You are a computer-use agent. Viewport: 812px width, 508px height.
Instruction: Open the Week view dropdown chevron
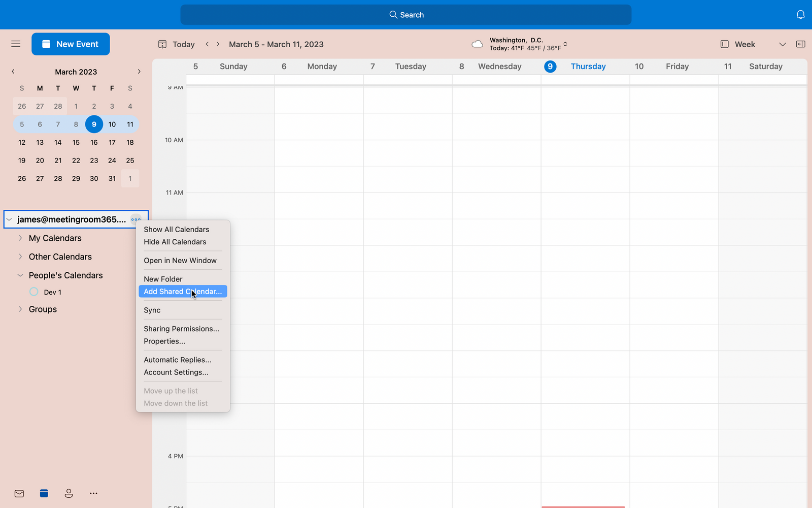(782, 44)
